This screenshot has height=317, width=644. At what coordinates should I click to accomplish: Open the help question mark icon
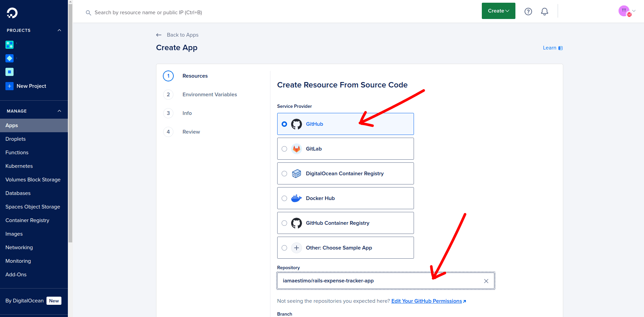click(x=528, y=11)
